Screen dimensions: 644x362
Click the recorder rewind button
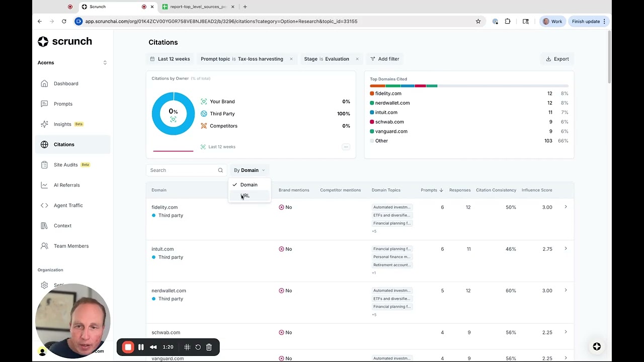[153, 347]
